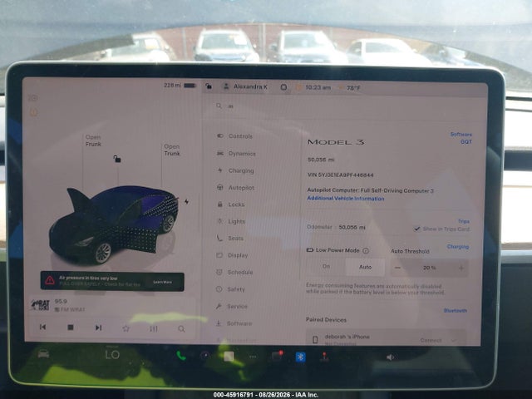Expand deborah's iPhone device options chevron

click(x=455, y=340)
